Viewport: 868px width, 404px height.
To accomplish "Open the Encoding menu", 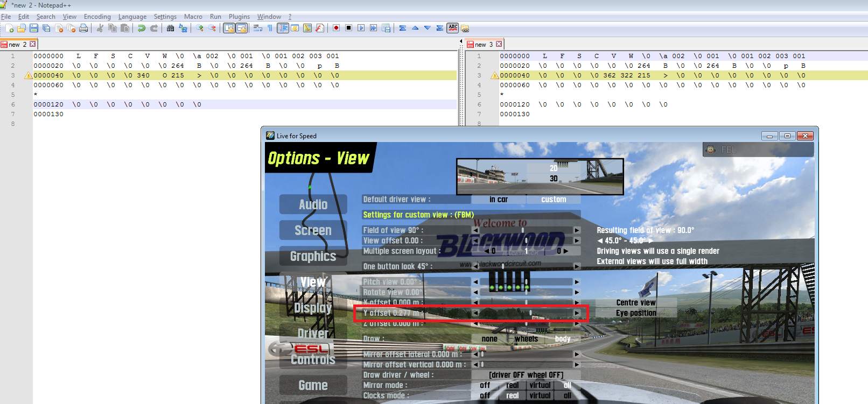I will point(97,17).
